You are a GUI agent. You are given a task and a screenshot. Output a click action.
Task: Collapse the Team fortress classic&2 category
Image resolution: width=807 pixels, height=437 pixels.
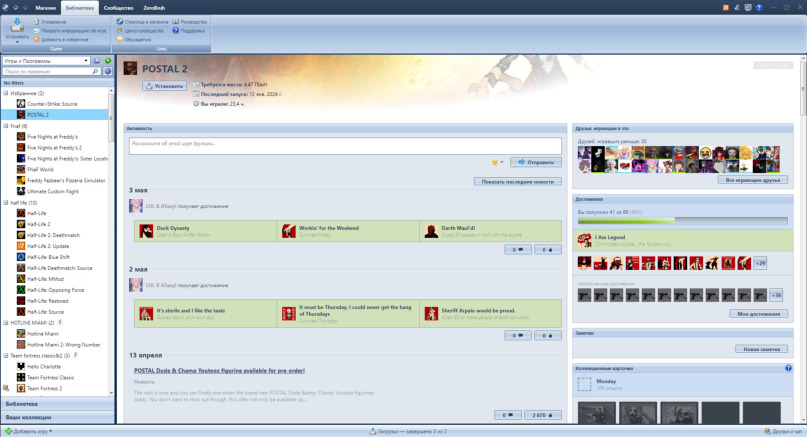coord(6,356)
